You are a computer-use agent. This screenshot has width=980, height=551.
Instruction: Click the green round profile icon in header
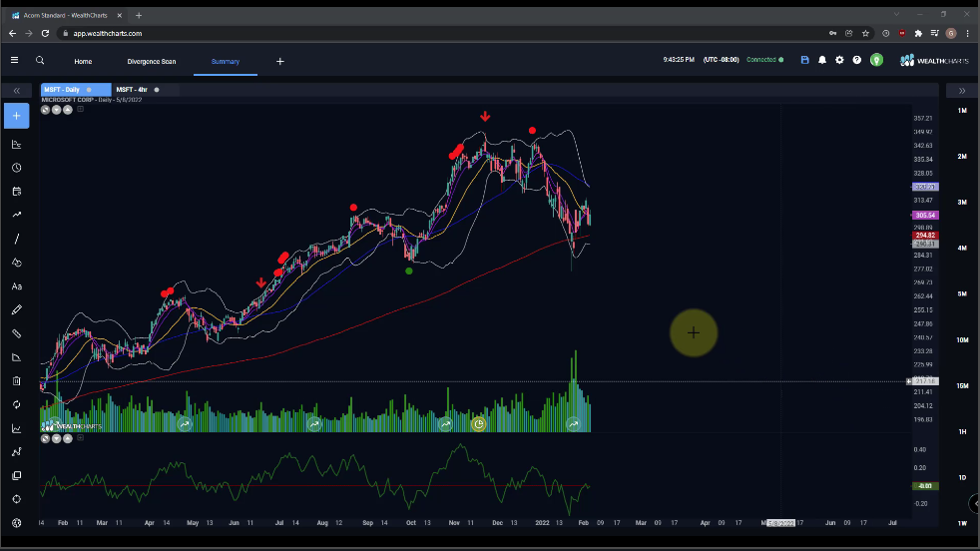877,60
